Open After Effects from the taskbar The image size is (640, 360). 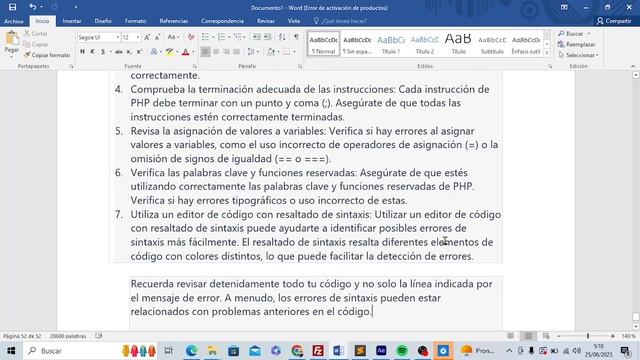pos(381,351)
